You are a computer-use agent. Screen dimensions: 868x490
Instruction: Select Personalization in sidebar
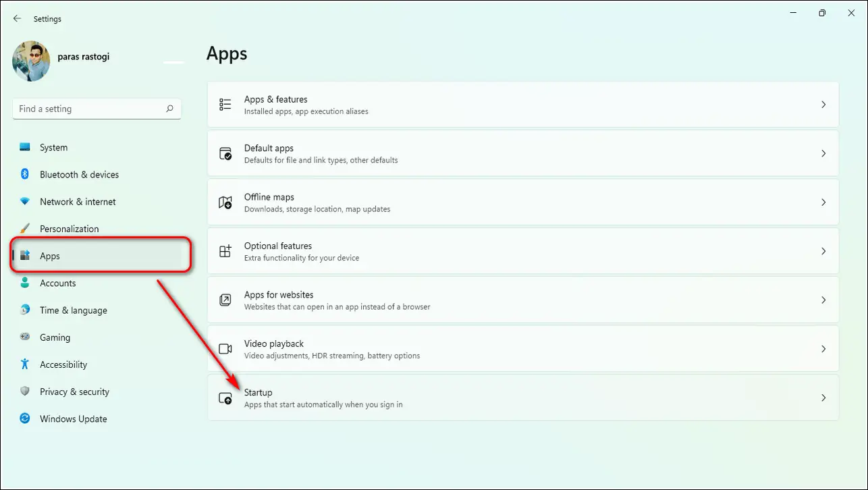tap(97, 229)
